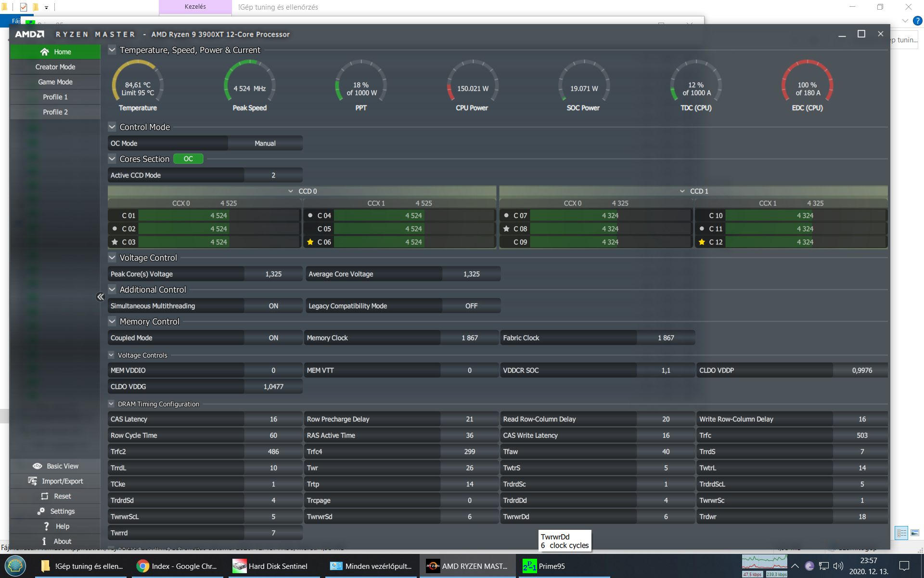Open Hard Disk Sentinel from the taskbar
The image size is (924, 578).
[x=274, y=566]
